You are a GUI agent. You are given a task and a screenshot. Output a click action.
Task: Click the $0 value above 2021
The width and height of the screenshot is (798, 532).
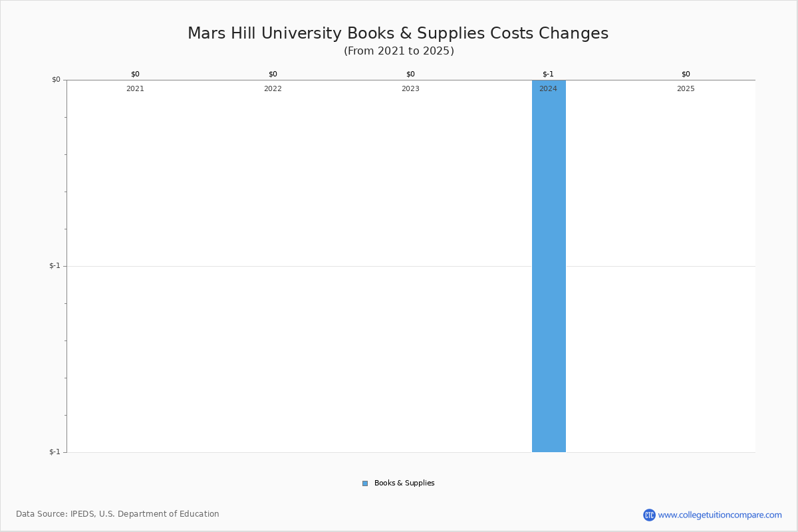135,74
